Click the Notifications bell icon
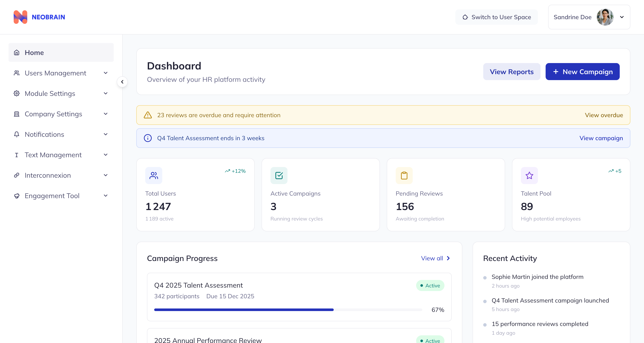The image size is (644, 343). [x=16, y=134]
